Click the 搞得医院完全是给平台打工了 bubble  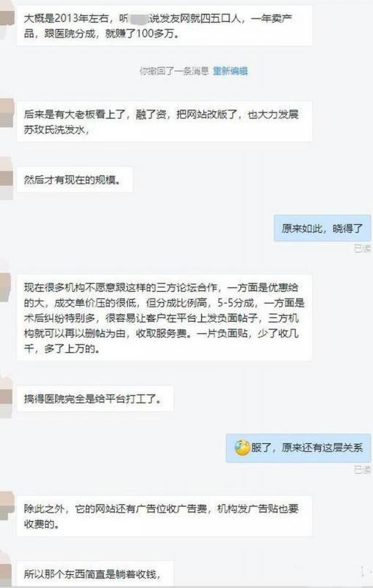pos(95,398)
